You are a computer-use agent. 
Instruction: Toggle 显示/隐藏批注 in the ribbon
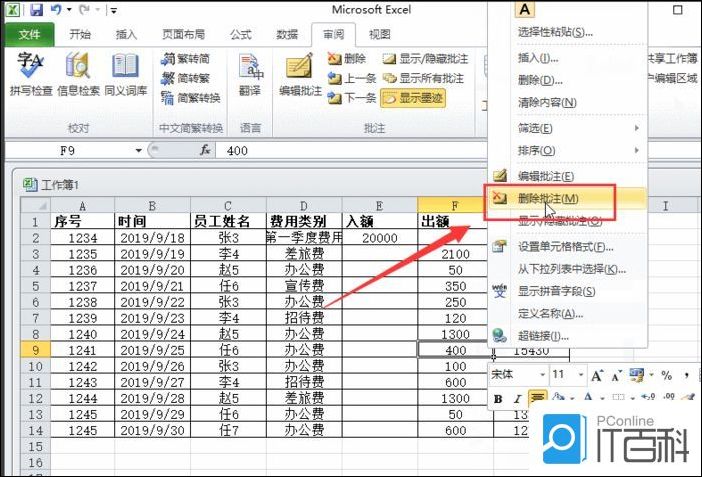click(425, 59)
